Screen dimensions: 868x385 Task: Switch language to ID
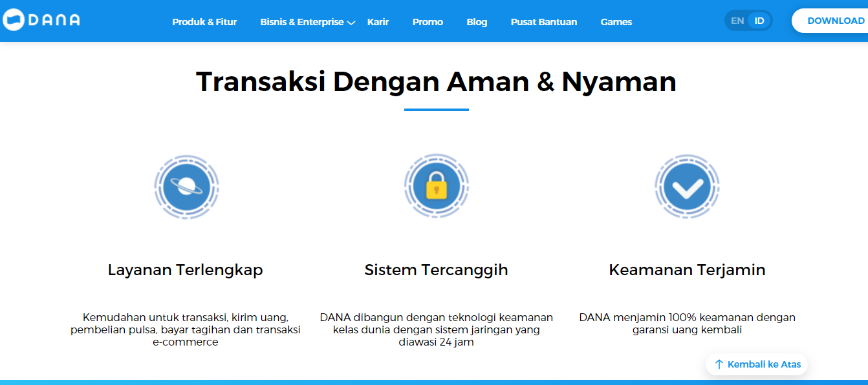tap(759, 21)
